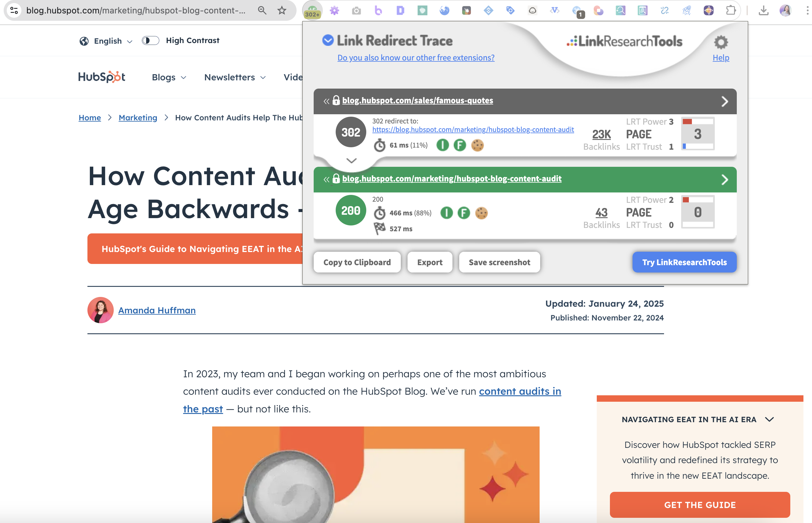Image resolution: width=812 pixels, height=523 pixels.
Task: Open the green content-audit header link
Action: [452, 179]
